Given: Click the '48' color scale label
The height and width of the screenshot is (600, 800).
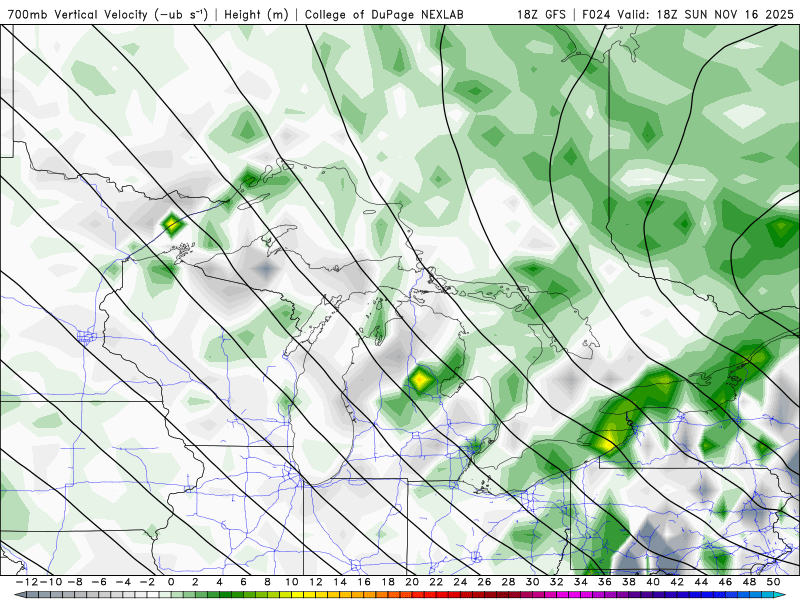Looking at the screenshot, I should tap(749, 582).
